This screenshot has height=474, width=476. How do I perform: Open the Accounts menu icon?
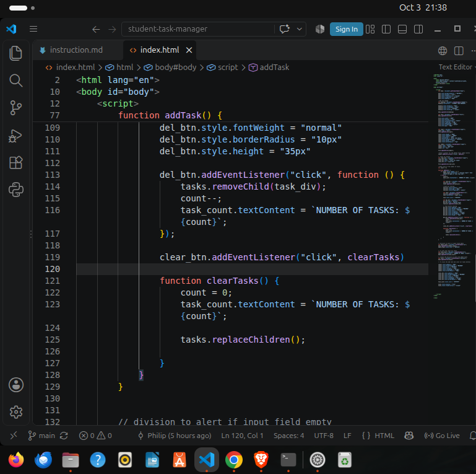(16, 385)
